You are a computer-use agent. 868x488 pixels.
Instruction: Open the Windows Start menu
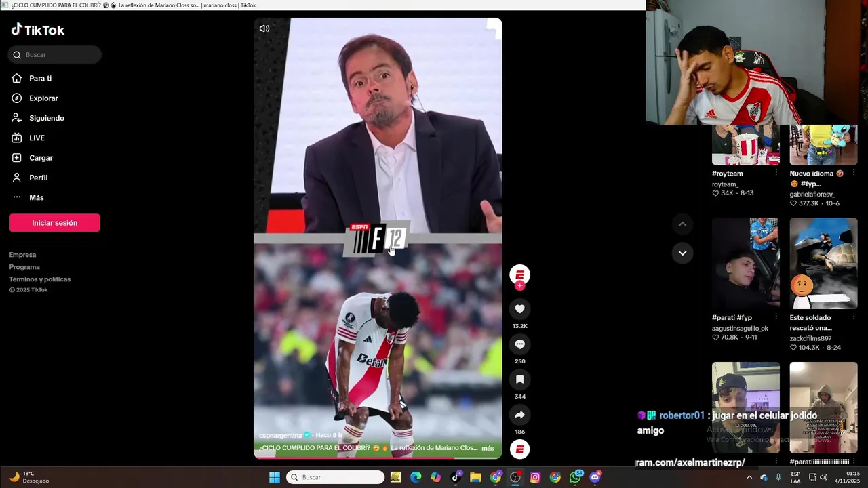point(275,477)
